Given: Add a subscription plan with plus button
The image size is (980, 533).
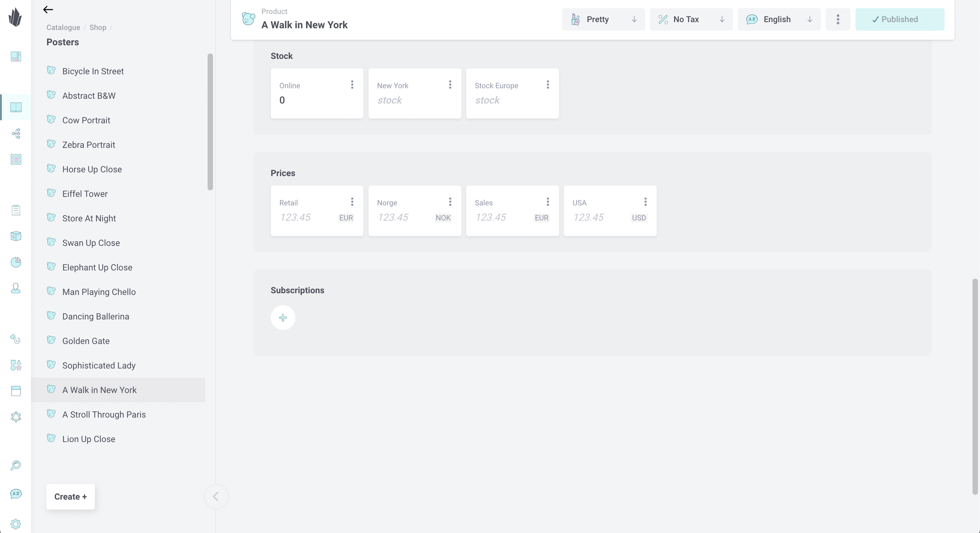Looking at the screenshot, I should pyautogui.click(x=283, y=317).
